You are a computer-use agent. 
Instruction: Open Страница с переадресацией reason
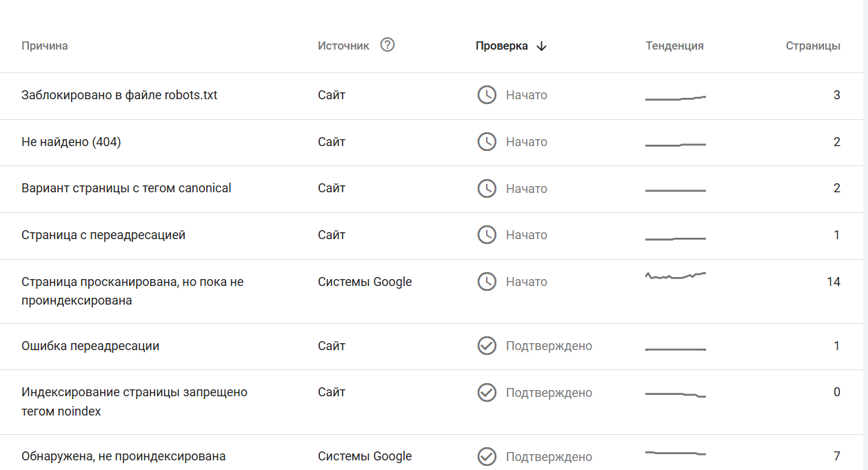coord(103,235)
